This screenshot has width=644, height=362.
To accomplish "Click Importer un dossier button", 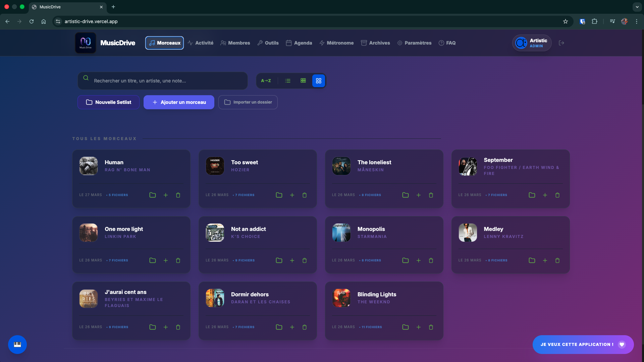I will 248,102.
